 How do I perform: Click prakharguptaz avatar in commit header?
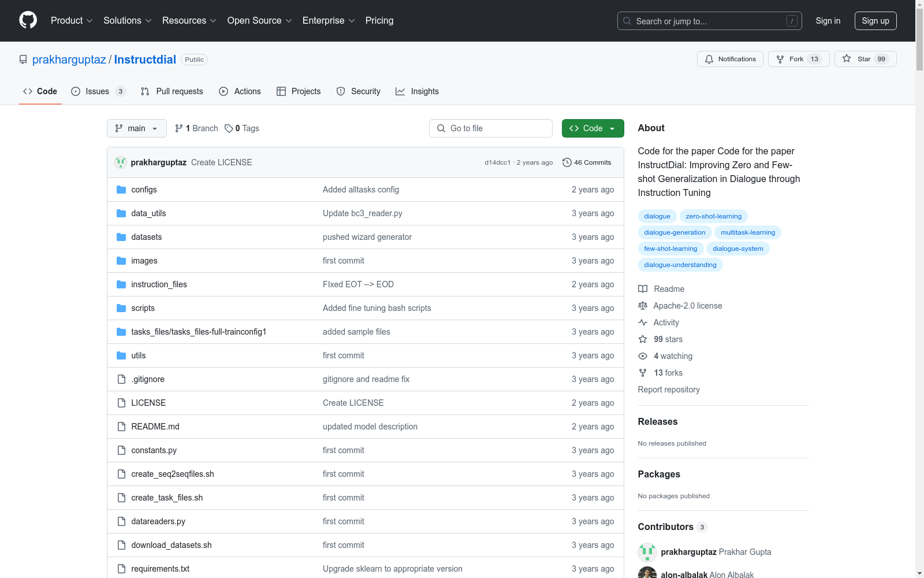pyautogui.click(x=121, y=162)
